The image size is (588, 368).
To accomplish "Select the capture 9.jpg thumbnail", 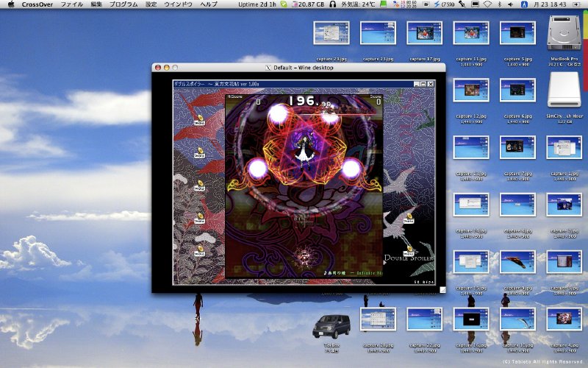I will coord(517,262).
